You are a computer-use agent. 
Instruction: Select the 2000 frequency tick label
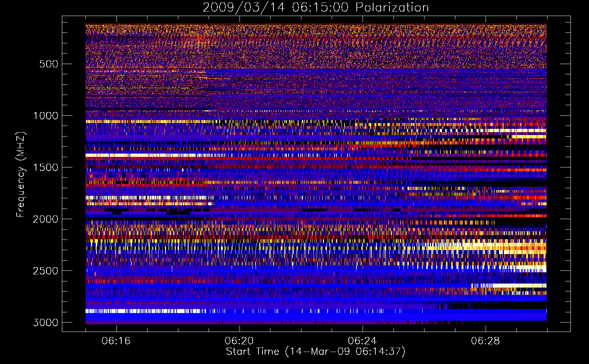[x=46, y=219]
